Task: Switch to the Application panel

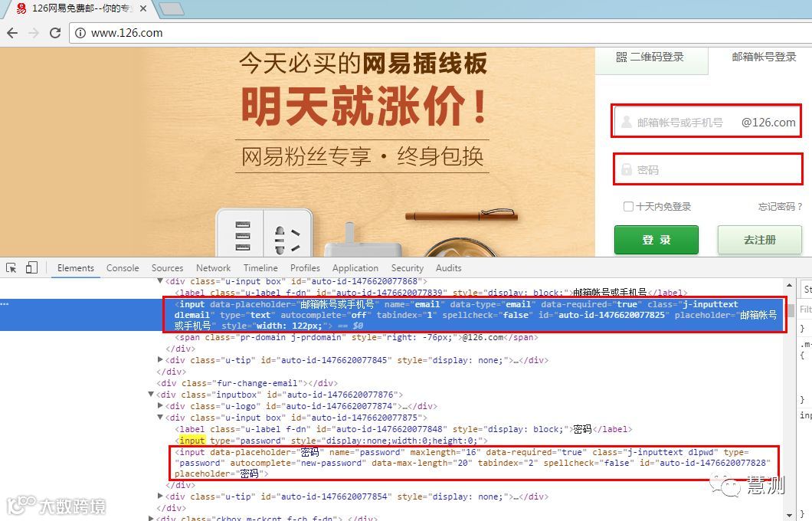Action: [x=355, y=267]
